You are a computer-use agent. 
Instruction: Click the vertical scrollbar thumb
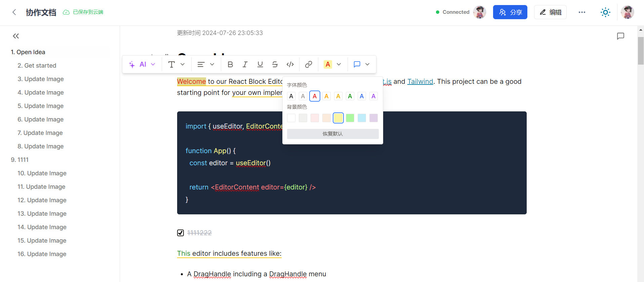click(641, 50)
